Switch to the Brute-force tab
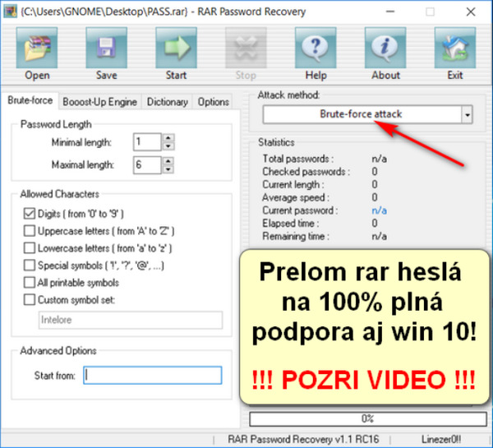Screen dimensions: 493x448 (x=30, y=100)
